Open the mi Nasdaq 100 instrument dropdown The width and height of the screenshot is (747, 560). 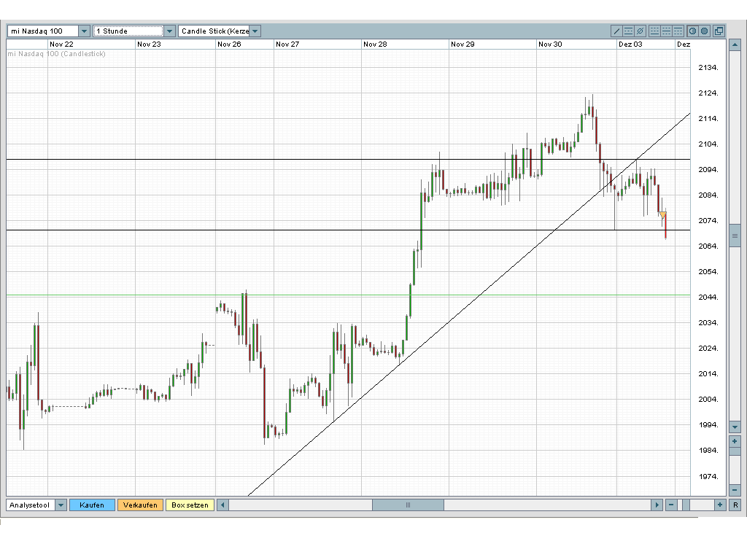[85, 31]
